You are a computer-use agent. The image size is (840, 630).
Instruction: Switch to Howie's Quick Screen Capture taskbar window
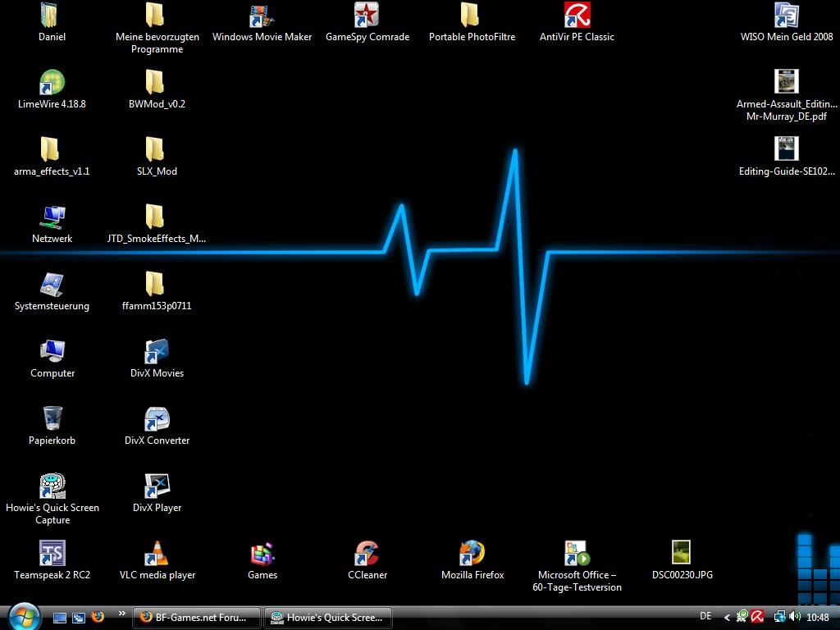[327, 618]
